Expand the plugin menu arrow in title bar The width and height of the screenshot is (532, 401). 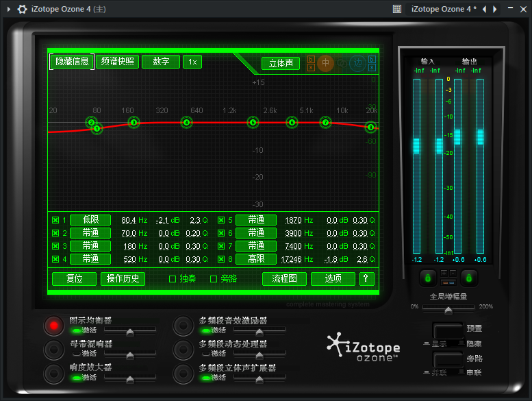click(9, 9)
